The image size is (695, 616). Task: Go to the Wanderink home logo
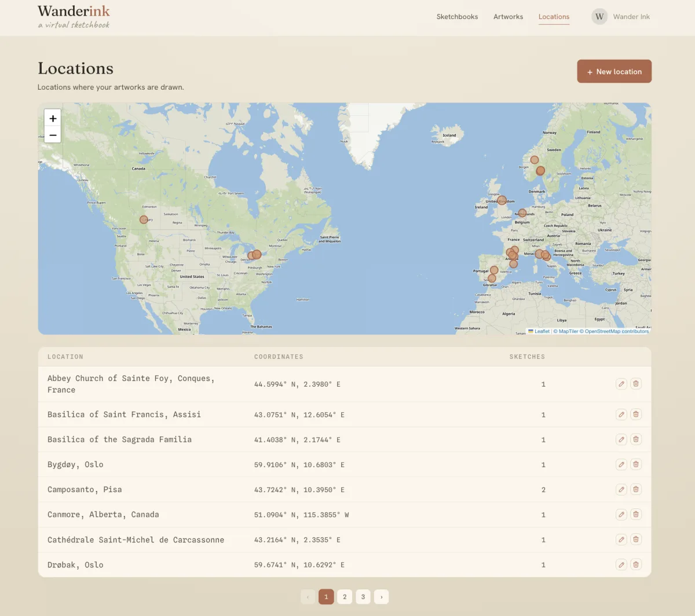point(74,16)
